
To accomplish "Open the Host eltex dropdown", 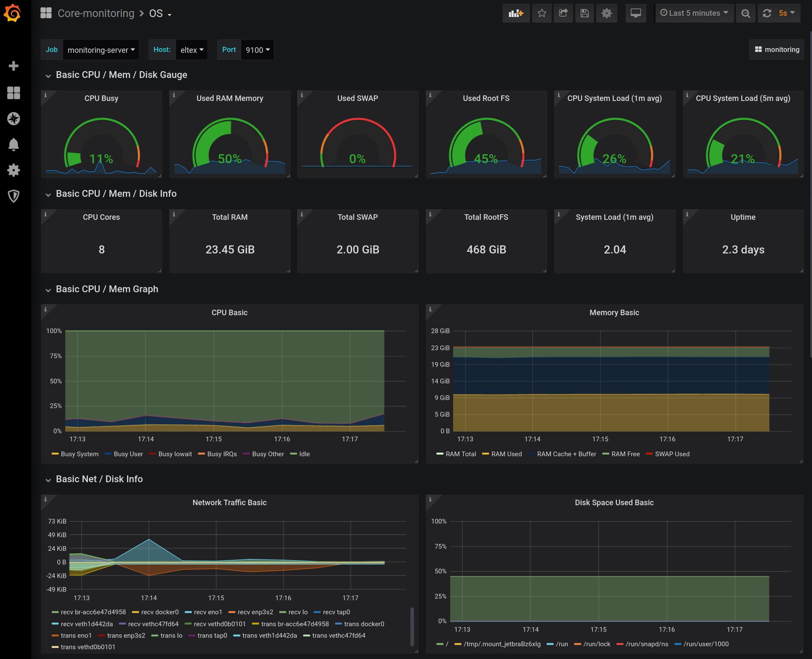I will pos(191,50).
